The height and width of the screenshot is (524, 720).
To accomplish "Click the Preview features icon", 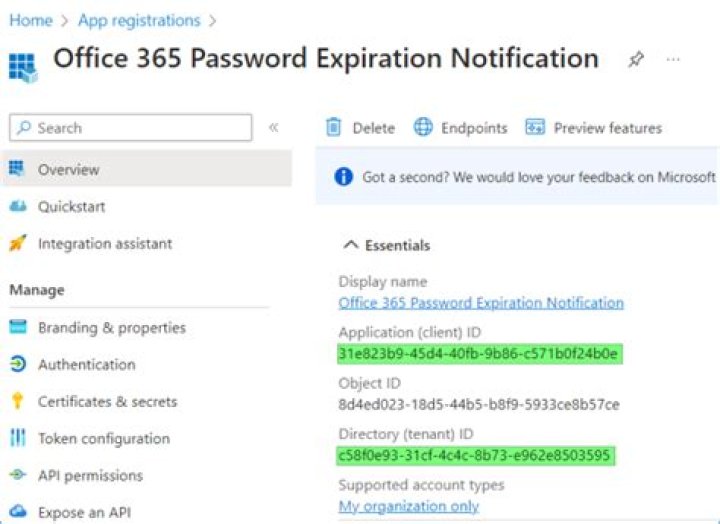I will point(535,127).
